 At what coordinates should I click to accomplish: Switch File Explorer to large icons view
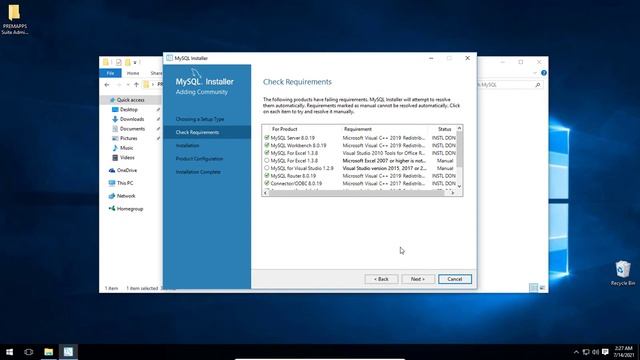tap(542, 288)
